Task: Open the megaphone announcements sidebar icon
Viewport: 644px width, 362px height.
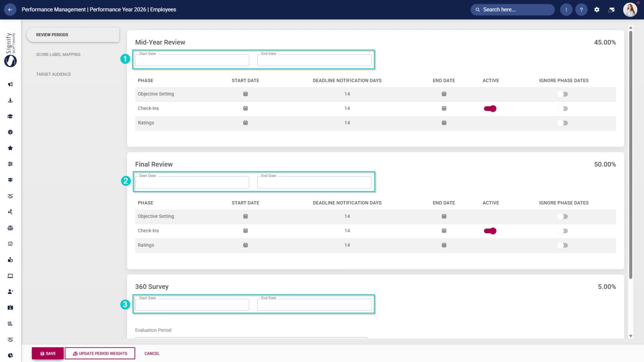Action: (x=10, y=84)
